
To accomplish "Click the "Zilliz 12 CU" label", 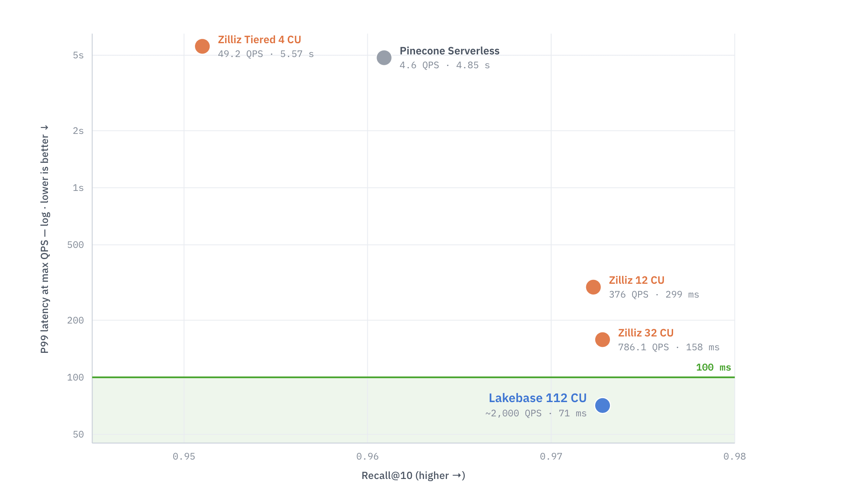I will point(637,280).
